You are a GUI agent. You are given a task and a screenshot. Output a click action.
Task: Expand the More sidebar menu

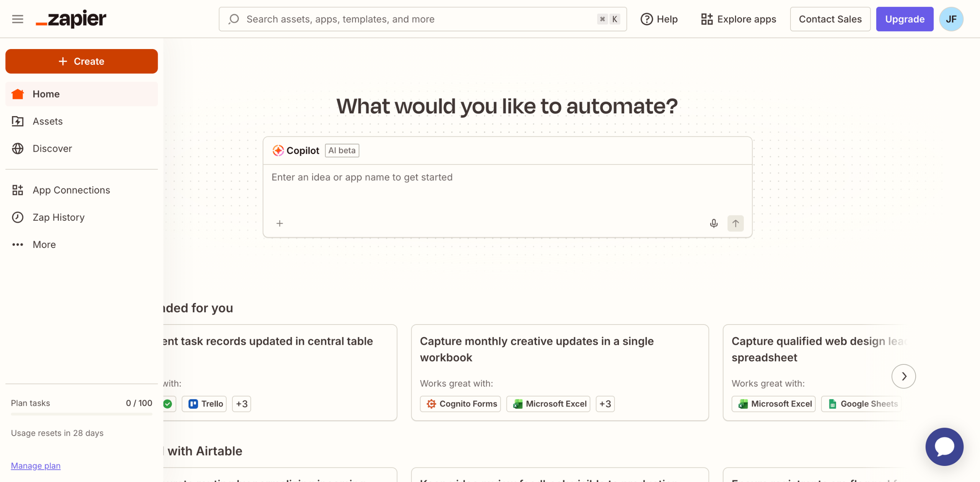[x=44, y=244]
